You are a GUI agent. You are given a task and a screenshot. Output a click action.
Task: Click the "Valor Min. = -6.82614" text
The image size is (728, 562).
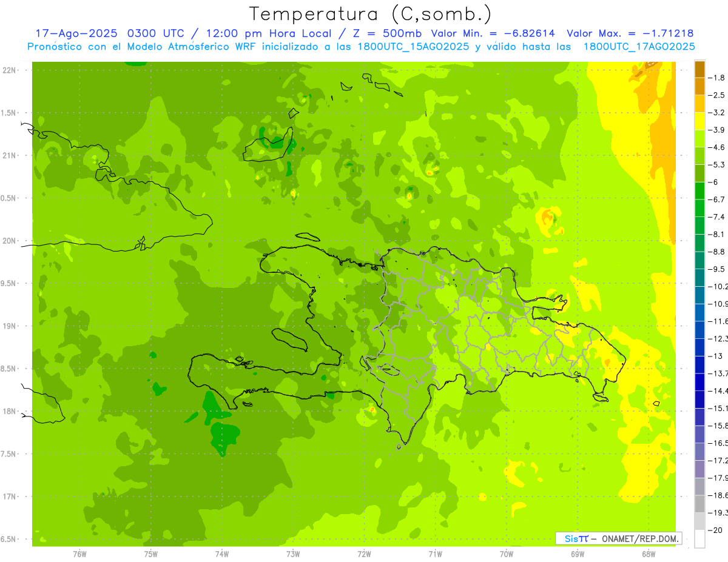tap(493, 33)
